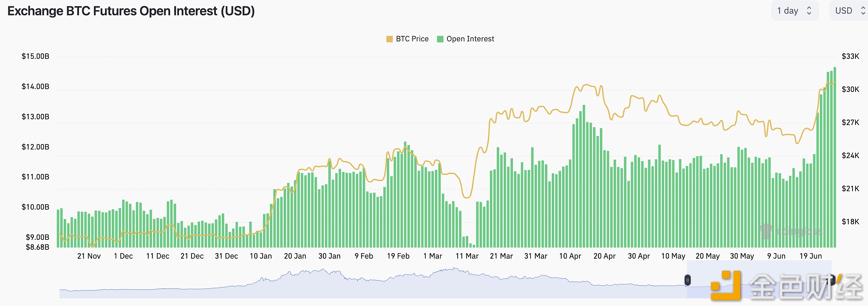Click the $30K right axis label
Viewport: 868px width, 306px height.
[850, 89]
